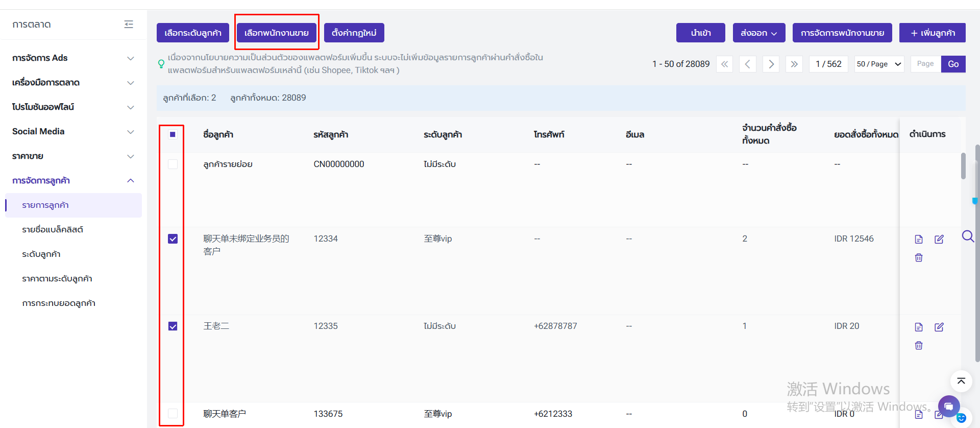The height and width of the screenshot is (428, 980).
Task: Uncheck the checkbox for customer 12334
Action: 173,239
